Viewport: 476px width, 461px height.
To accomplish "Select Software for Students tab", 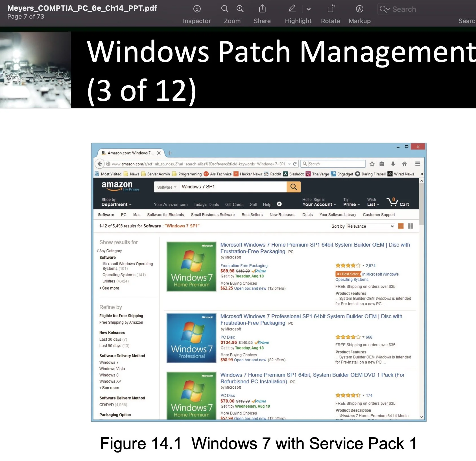I will (165, 215).
